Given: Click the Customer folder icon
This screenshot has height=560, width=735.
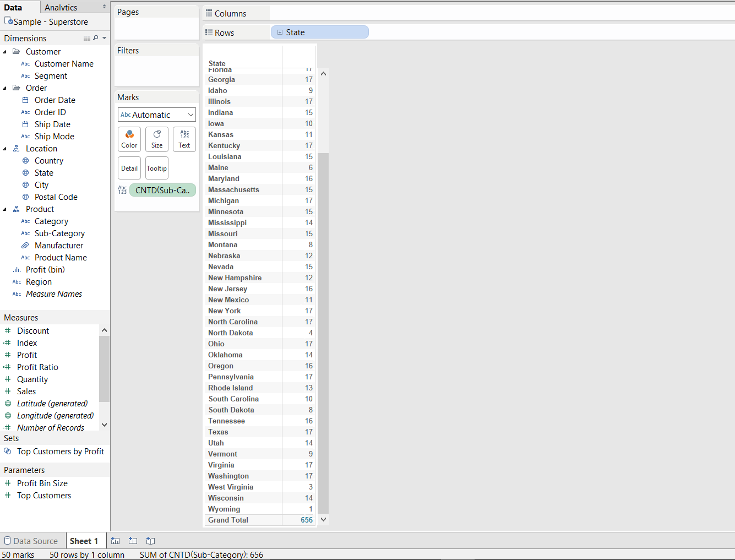Looking at the screenshot, I should click(x=17, y=51).
